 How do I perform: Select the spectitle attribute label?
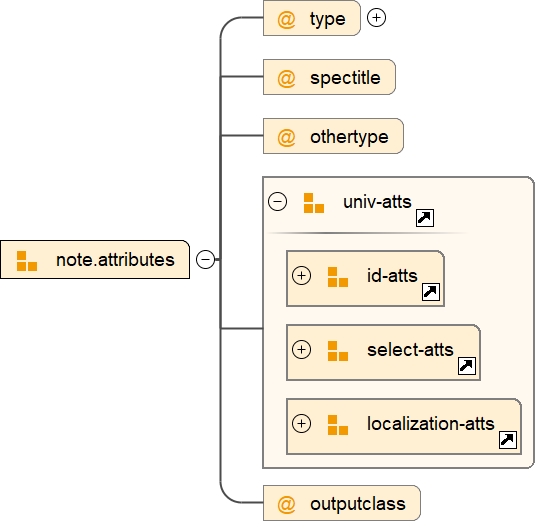pyautogui.click(x=345, y=78)
